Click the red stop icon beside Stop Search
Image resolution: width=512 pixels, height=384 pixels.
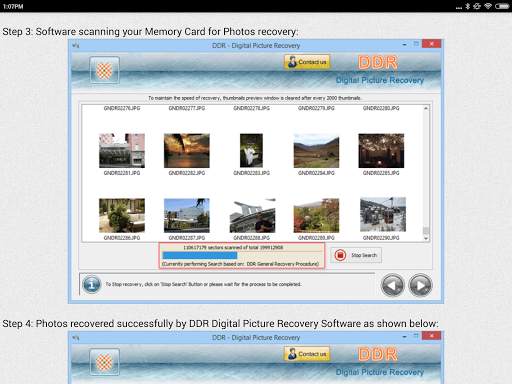click(340, 255)
